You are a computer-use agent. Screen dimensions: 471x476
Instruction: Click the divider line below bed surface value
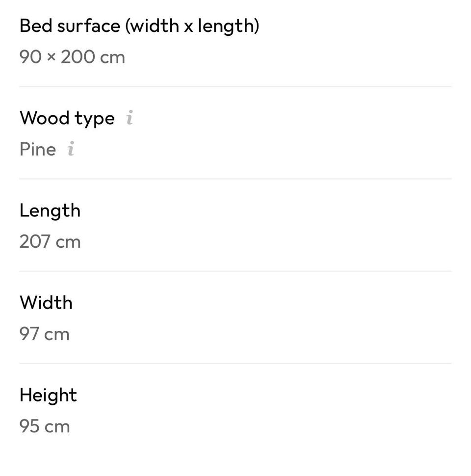click(x=235, y=86)
